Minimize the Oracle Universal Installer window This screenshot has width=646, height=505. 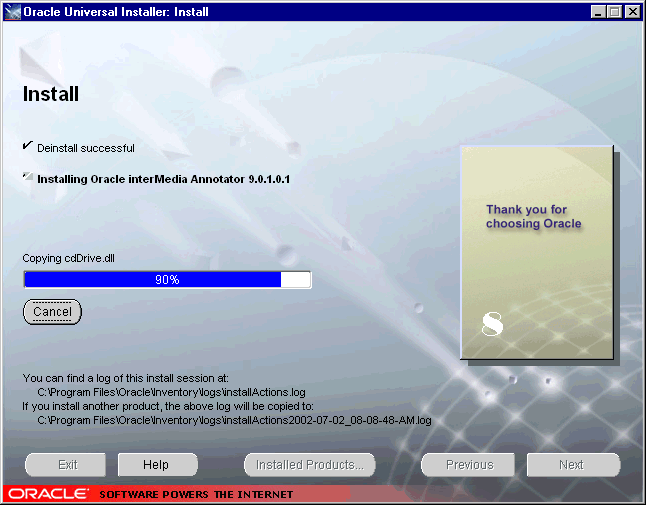pos(598,12)
